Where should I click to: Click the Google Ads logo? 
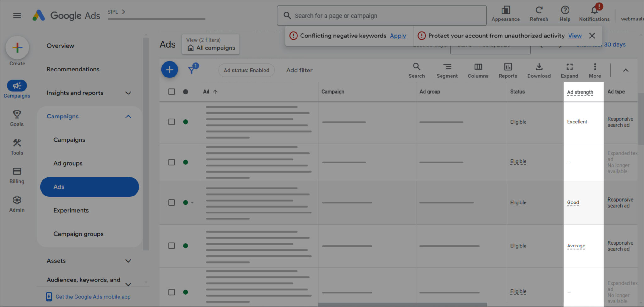(66, 15)
